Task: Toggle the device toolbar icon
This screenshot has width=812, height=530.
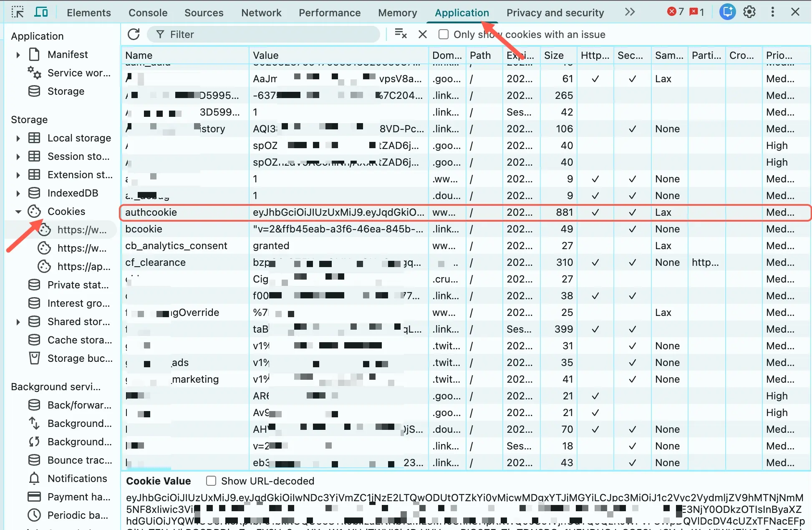Action: pyautogui.click(x=41, y=12)
